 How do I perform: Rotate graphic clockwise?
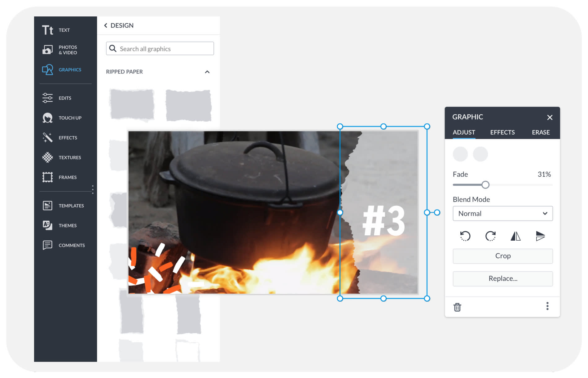point(490,236)
